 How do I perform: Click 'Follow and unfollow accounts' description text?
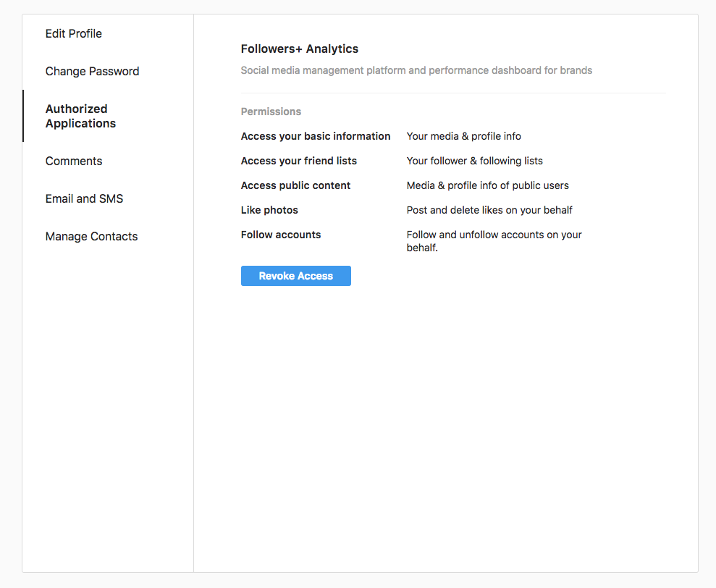click(494, 241)
